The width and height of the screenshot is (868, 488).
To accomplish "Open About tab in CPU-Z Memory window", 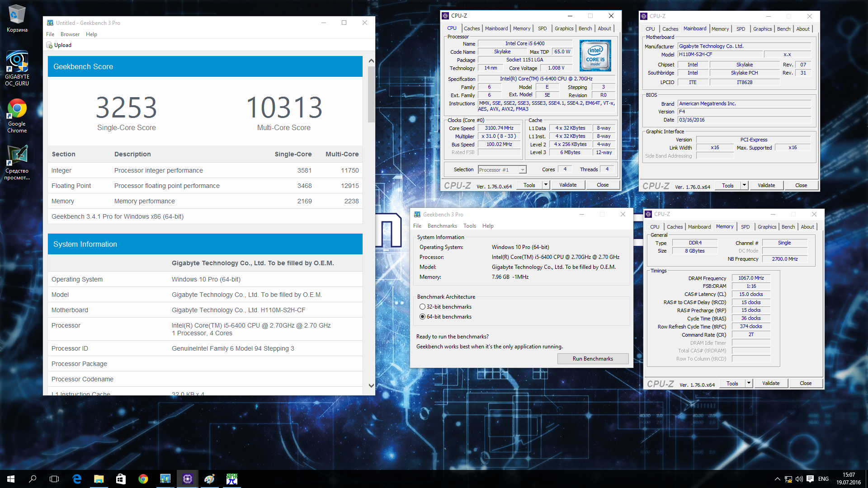I will coord(807,227).
